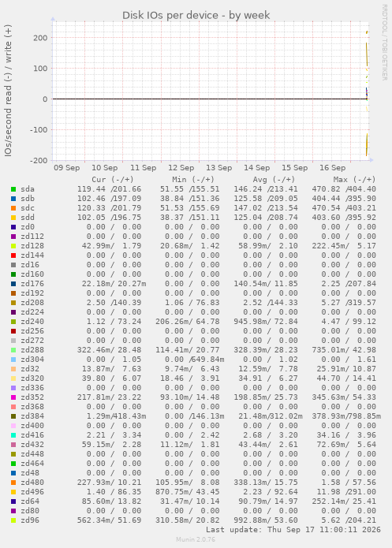Click the zd96 legend color square

pyautogui.click(x=13, y=520)
